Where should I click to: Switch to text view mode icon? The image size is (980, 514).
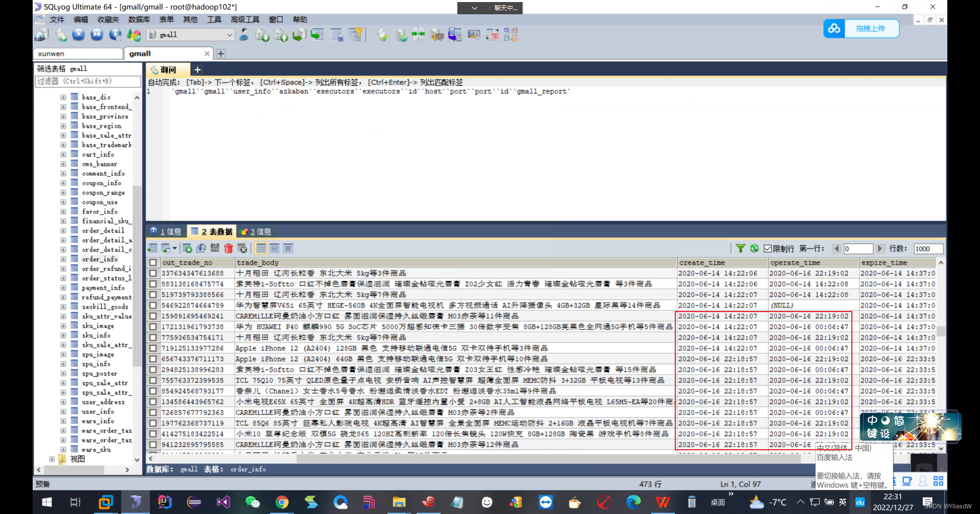coord(288,248)
